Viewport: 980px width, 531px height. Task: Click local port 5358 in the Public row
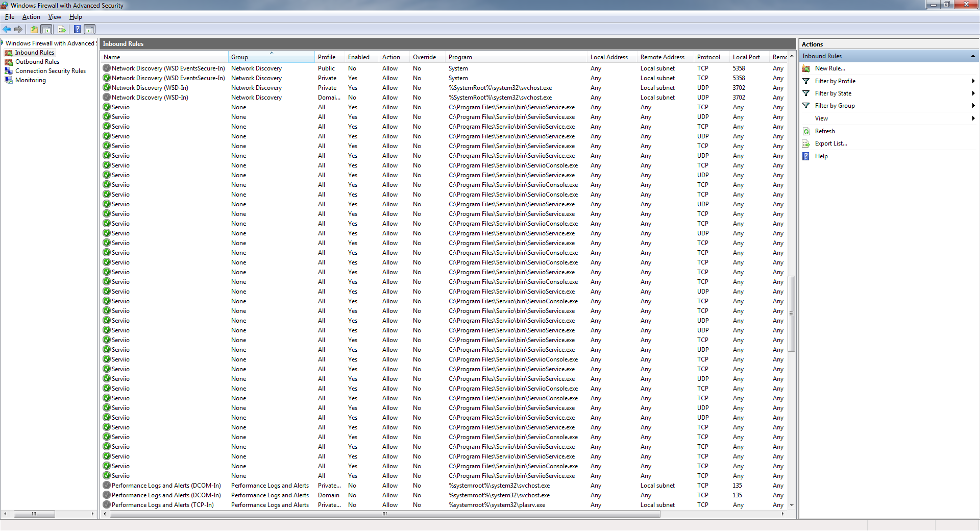pyautogui.click(x=739, y=68)
